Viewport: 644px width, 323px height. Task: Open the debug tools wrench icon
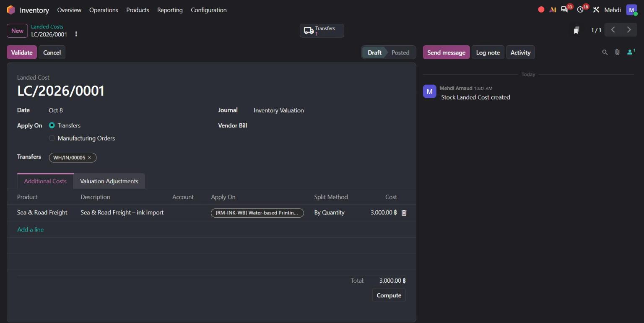(x=596, y=10)
